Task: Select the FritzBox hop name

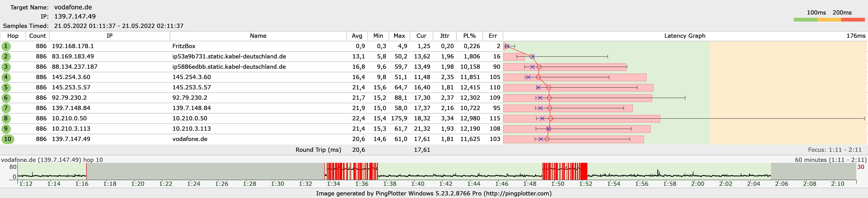Action: pos(184,46)
